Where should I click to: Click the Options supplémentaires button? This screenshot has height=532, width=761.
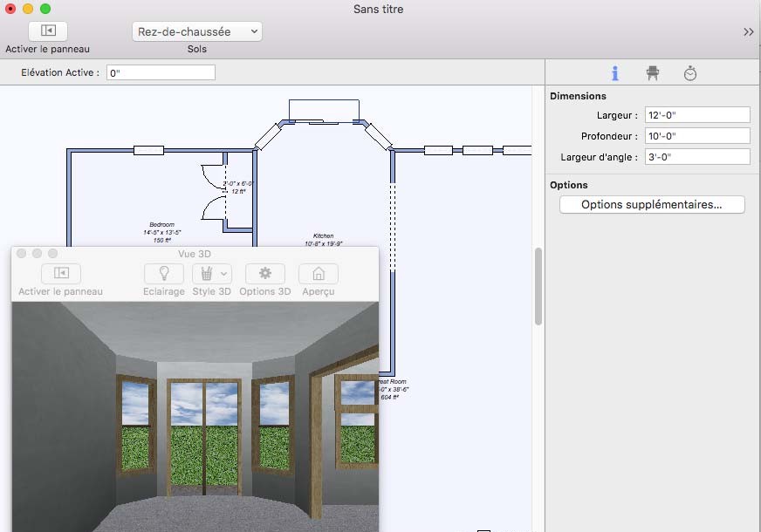point(651,205)
